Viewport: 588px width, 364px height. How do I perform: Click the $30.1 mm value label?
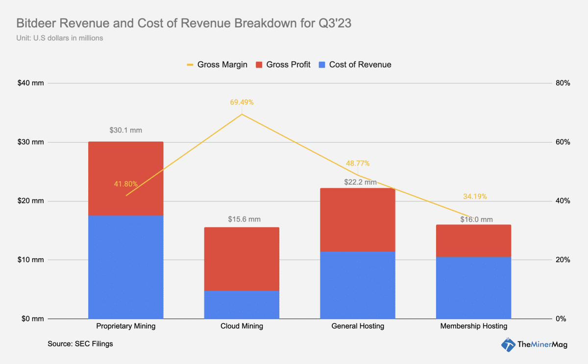125,130
